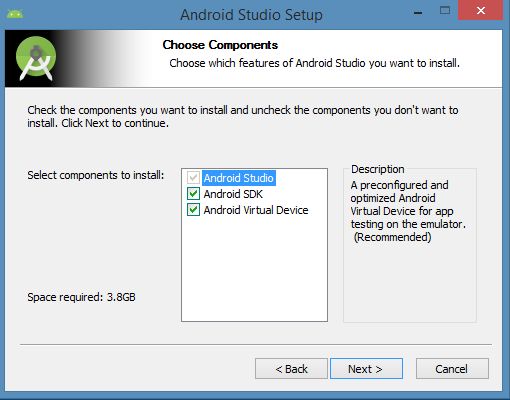The width and height of the screenshot is (510, 400).
Task: Continue with the Next > button
Action: pos(366,369)
